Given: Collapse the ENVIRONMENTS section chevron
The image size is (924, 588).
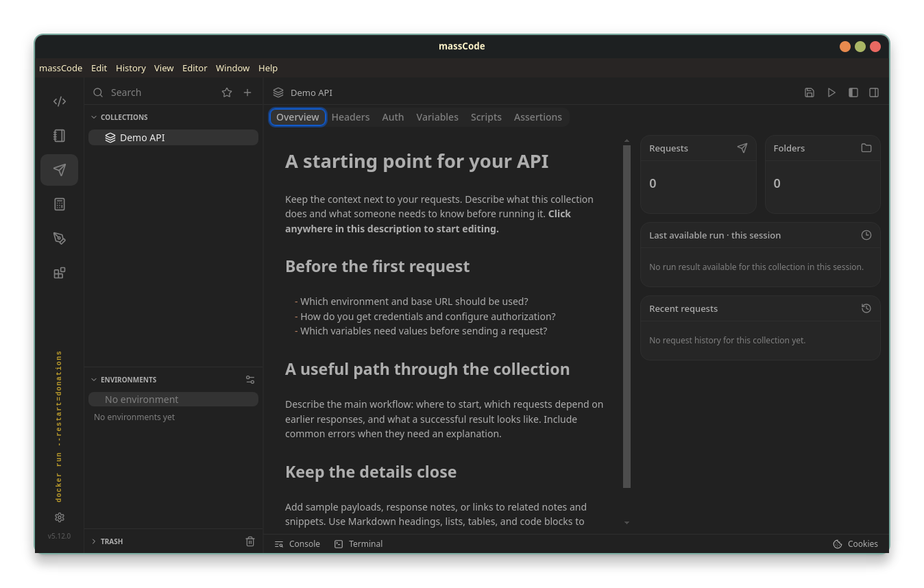Looking at the screenshot, I should pyautogui.click(x=94, y=380).
